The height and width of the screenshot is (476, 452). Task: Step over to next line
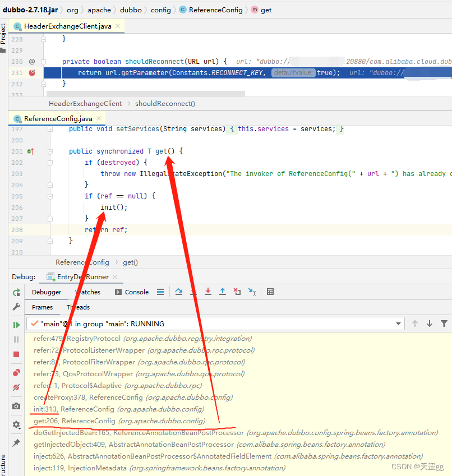pyautogui.click(x=179, y=292)
